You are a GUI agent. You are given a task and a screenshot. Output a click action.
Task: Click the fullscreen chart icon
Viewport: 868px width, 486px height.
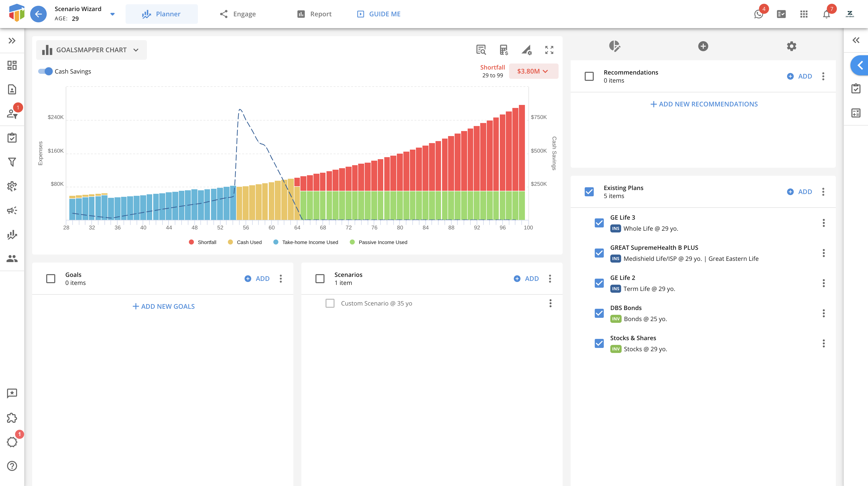click(x=549, y=50)
